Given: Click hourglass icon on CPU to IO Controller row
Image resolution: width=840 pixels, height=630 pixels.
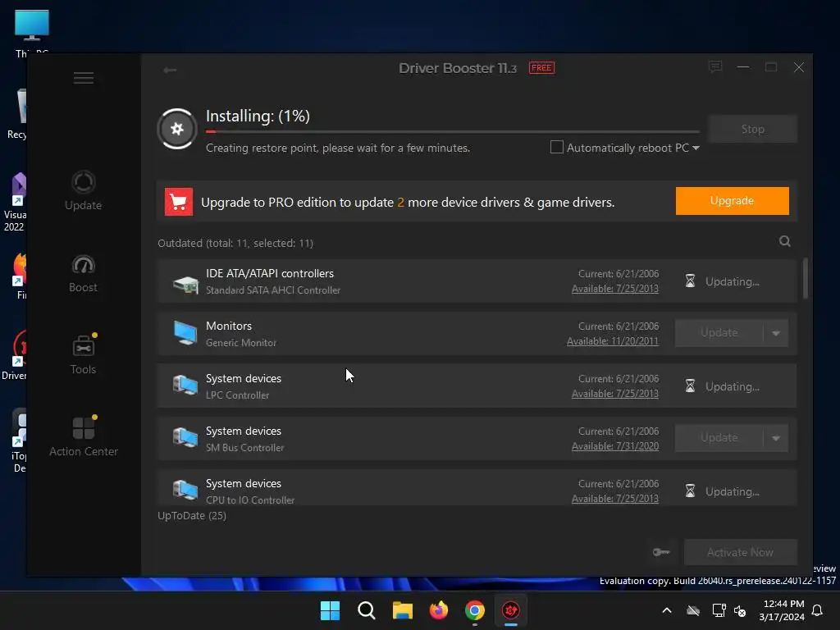Looking at the screenshot, I should [690, 491].
